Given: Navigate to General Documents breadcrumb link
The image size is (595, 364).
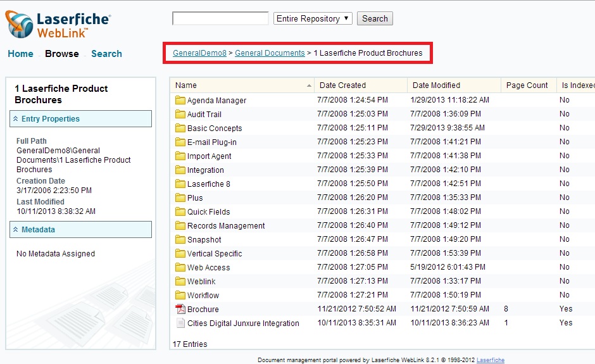Looking at the screenshot, I should coord(270,53).
